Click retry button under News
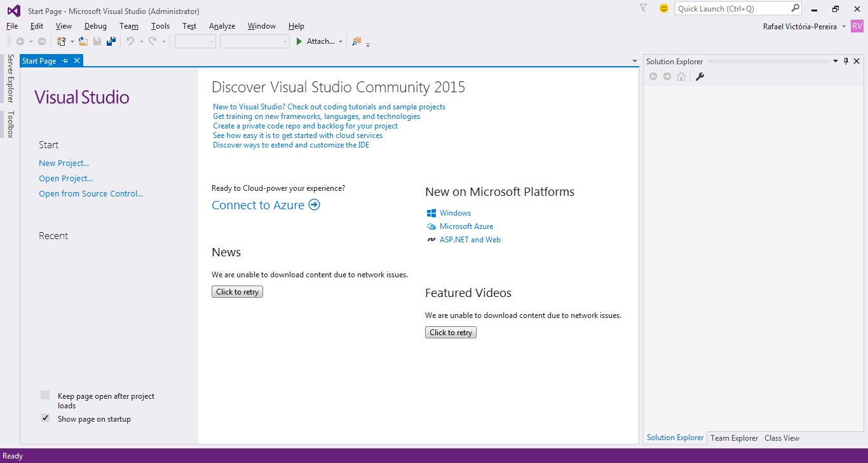Image resolution: width=868 pixels, height=463 pixels. 237,292
